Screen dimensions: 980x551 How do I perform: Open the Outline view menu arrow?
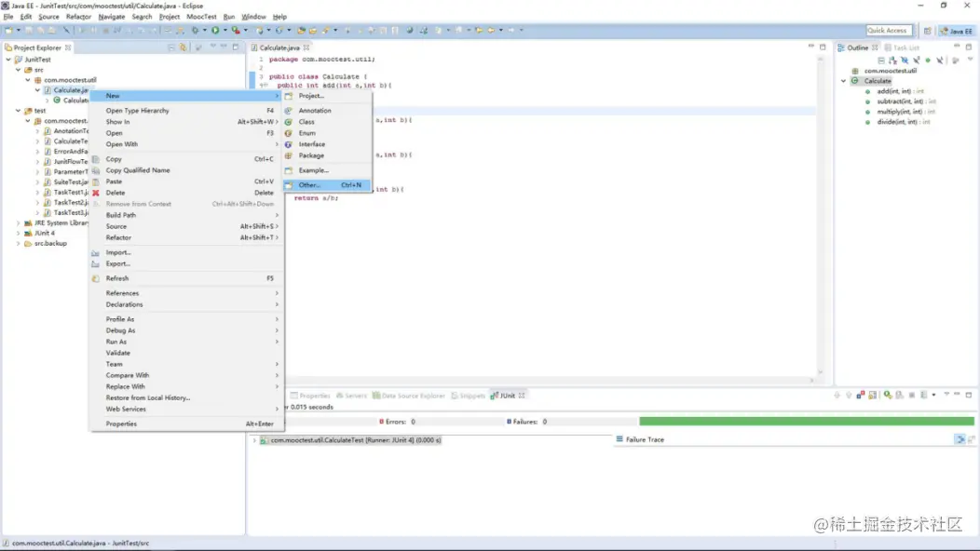970,60
